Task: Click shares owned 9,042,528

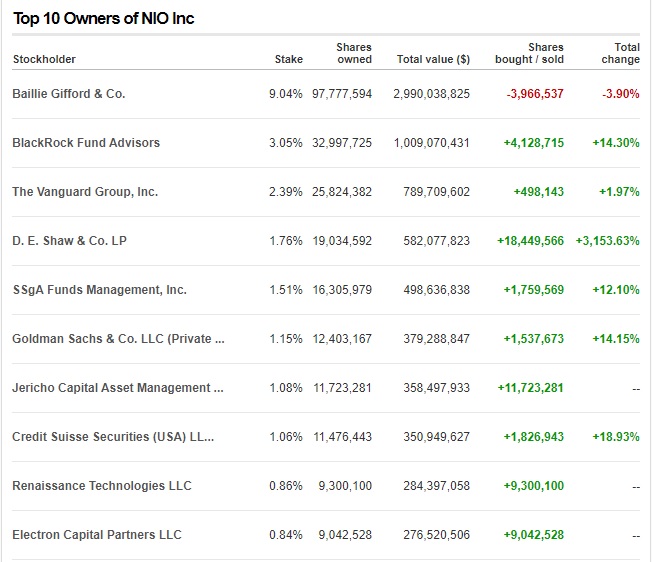Action: coord(345,535)
